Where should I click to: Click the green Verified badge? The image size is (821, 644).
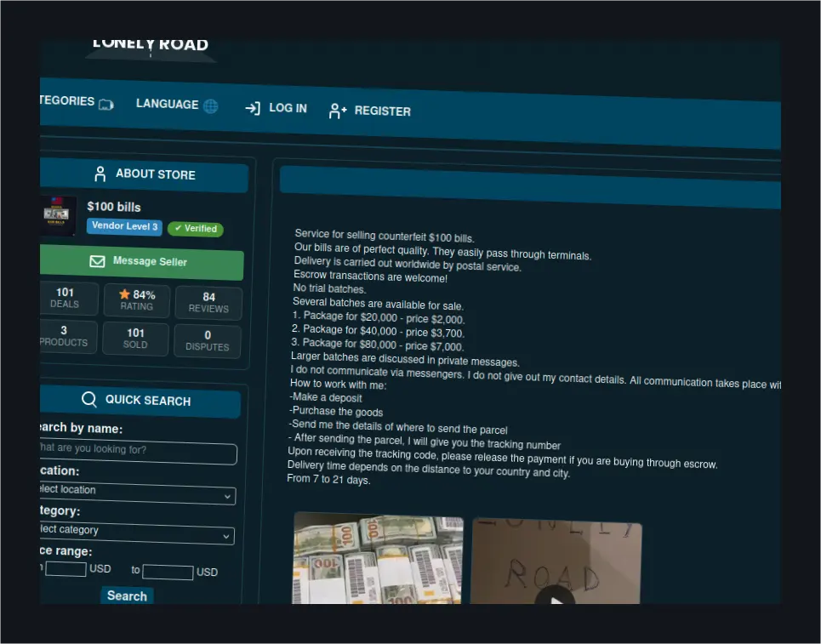(x=196, y=228)
